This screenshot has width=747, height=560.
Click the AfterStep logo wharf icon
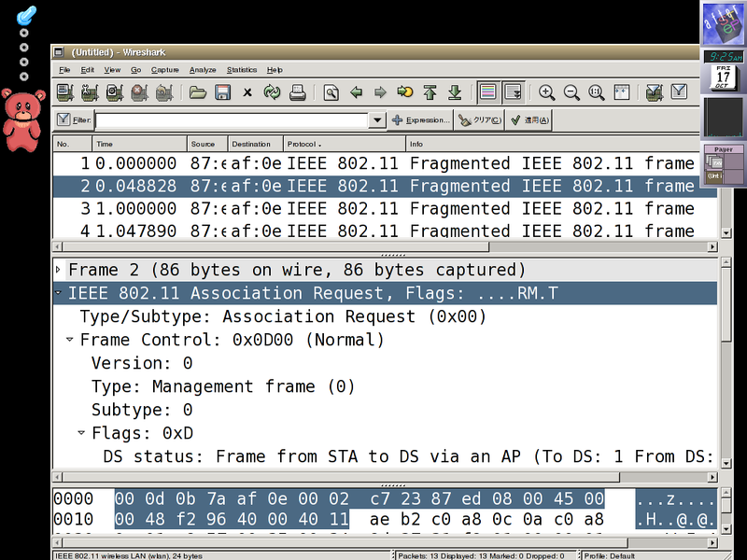click(723, 24)
